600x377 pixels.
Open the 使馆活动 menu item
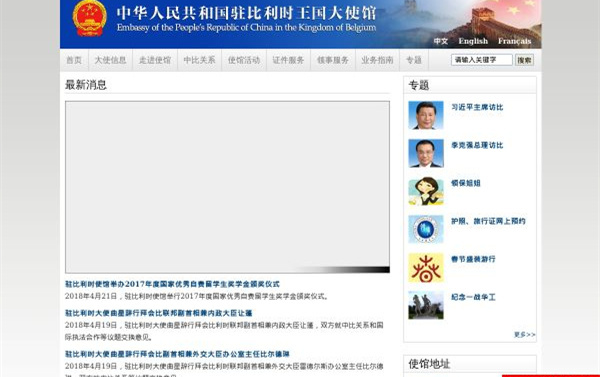tap(244, 60)
